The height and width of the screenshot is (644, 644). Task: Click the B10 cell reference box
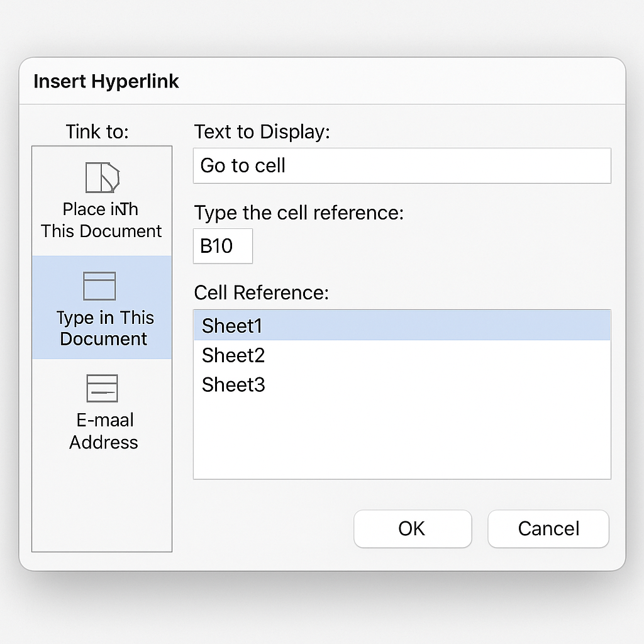coord(223,246)
